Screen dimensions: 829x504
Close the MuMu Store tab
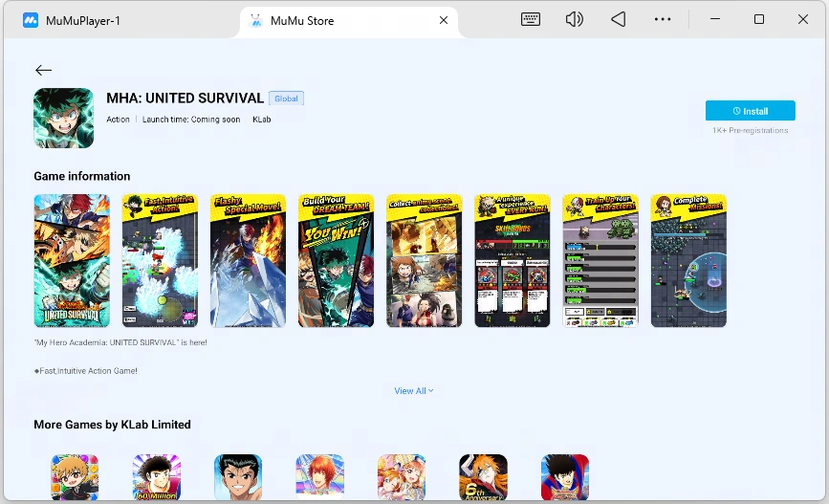[x=444, y=20]
